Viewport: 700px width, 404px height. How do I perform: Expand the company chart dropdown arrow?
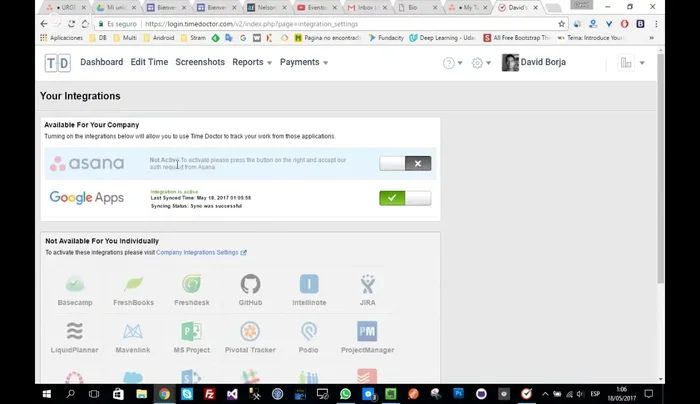point(642,63)
